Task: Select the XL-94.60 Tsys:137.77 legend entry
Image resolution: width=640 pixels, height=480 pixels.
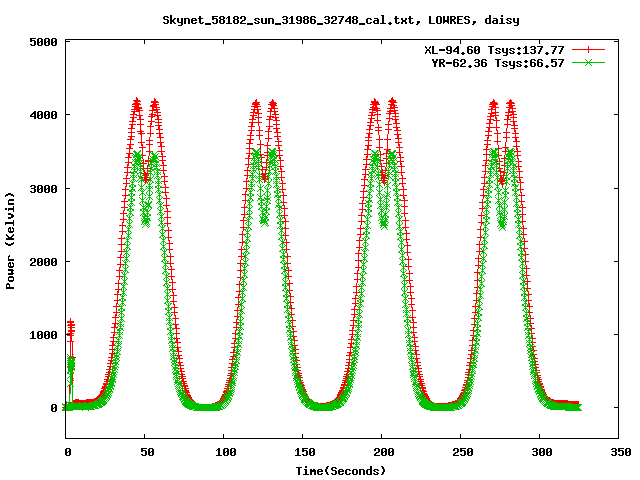Action: click(494, 50)
